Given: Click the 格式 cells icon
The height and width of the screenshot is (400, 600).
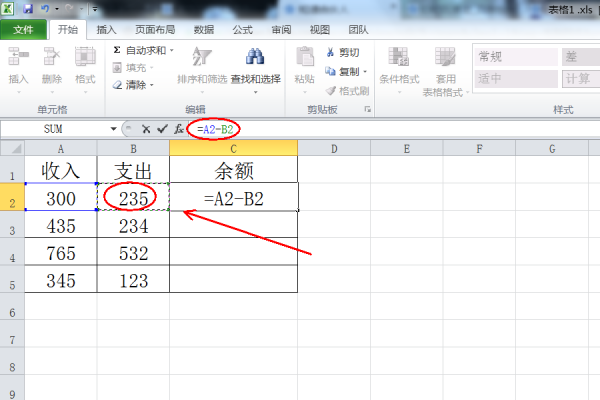Looking at the screenshot, I should (x=85, y=56).
